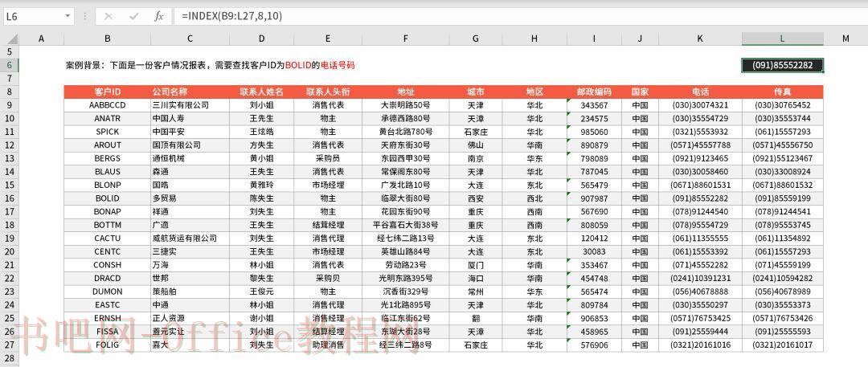Click the 地区 header cell
The height and width of the screenshot is (367, 868).
pos(534,92)
